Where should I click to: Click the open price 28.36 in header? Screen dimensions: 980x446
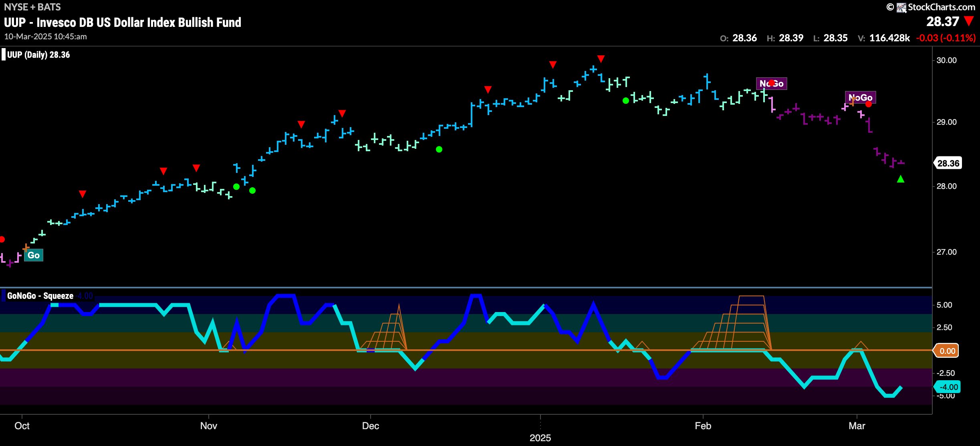[744, 38]
